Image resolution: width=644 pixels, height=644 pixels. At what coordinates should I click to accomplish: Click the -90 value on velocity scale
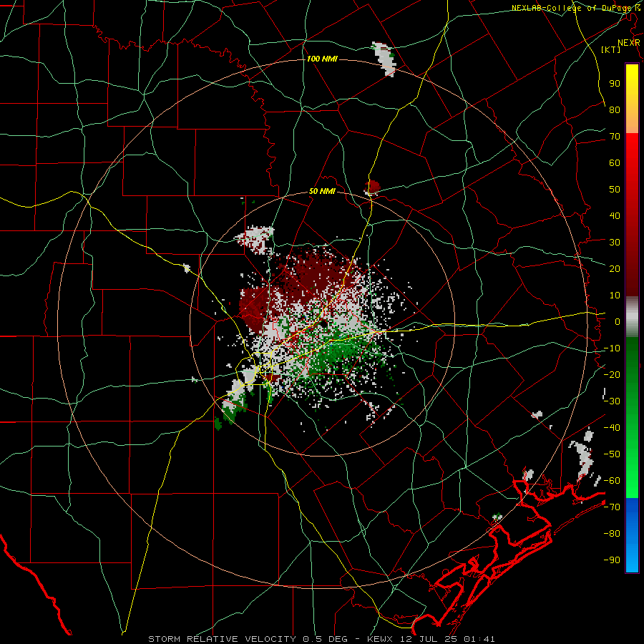[612, 560]
